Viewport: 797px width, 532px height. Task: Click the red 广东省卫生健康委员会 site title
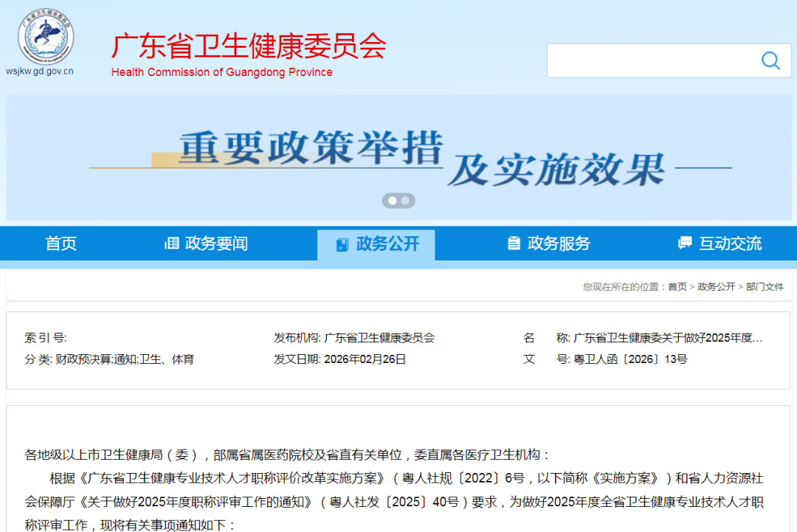point(247,46)
